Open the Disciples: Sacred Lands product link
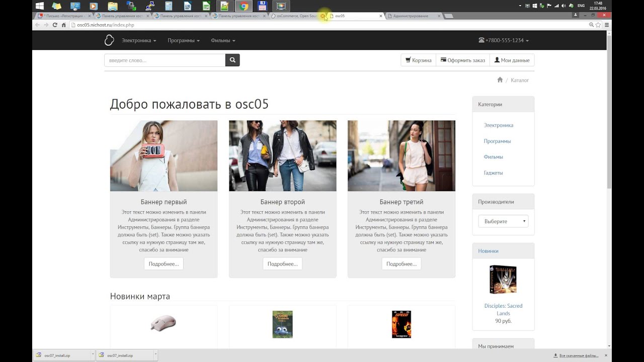 [x=503, y=309]
